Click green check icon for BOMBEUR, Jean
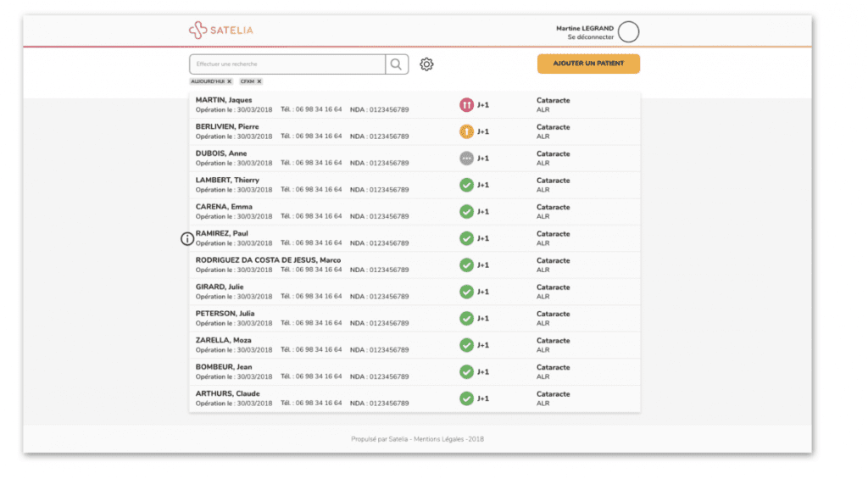Viewport: 868px width, 479px height. [466, 371]
